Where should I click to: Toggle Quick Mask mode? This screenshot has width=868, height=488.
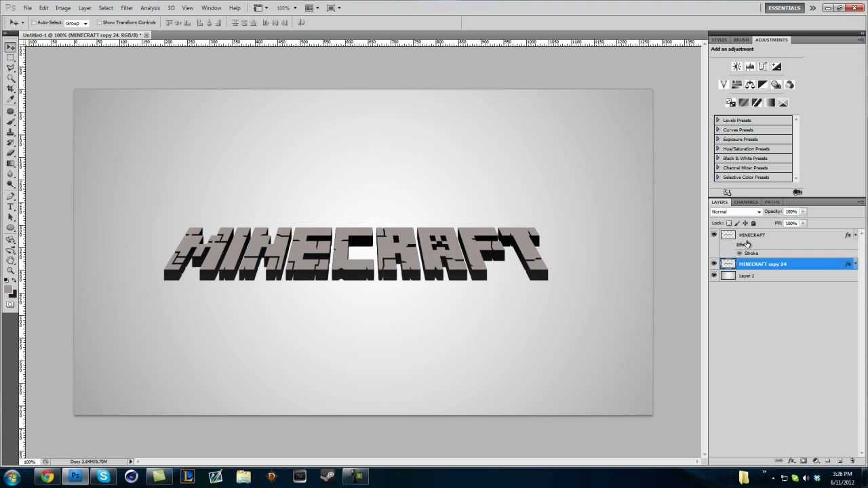pyautogui.click(x=10, y=304)
